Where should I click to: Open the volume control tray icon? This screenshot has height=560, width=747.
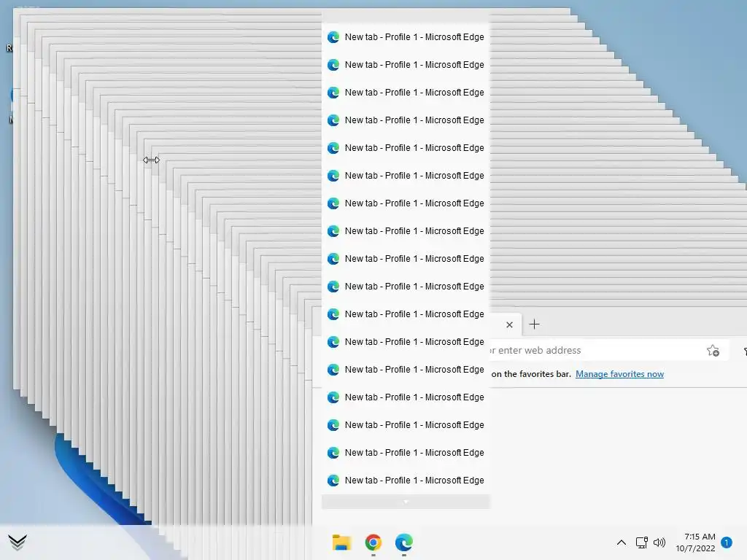[x=659, y=542]
